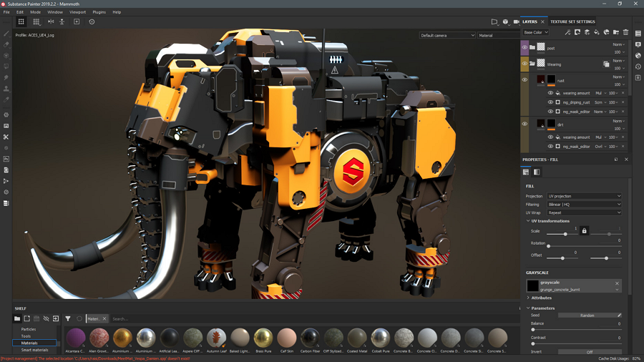Open the Projection UV projection dropdown
This screenshot has width=644, height=362.
(584, 196)
